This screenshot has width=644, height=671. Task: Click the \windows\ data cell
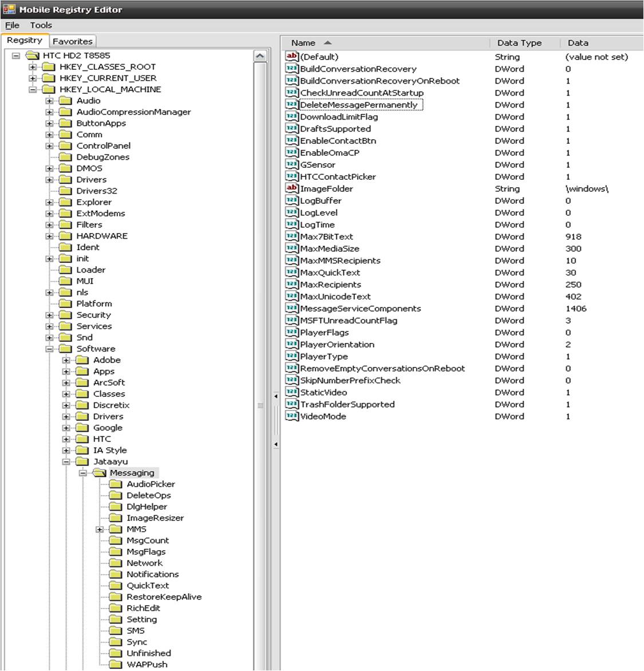click(587, 188)
